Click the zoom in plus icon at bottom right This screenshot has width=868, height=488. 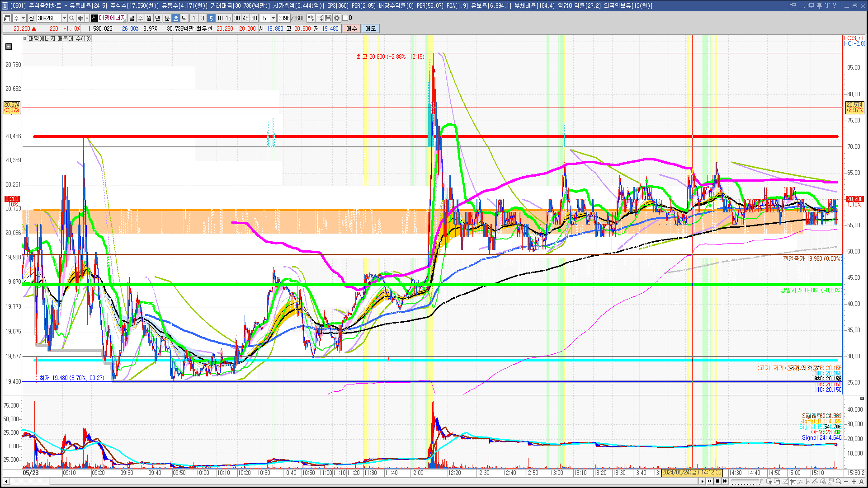pos(854,482)
